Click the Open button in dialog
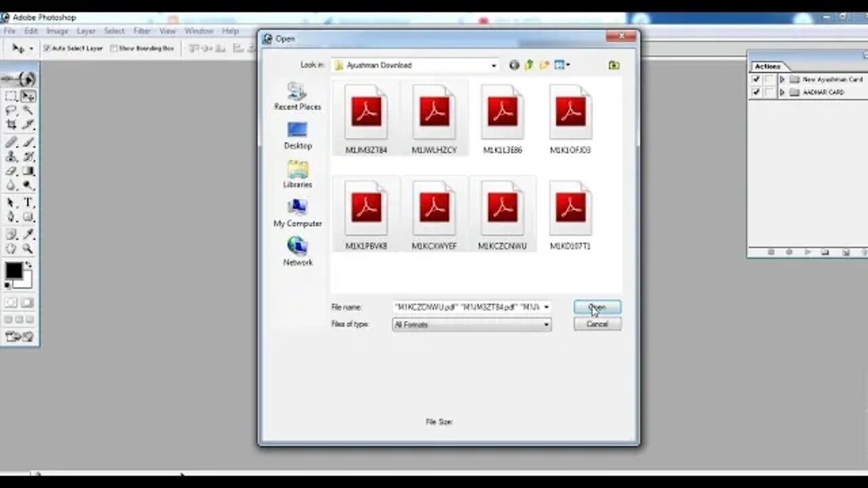Viewport: 868px width, 488px height. [597, 307]
